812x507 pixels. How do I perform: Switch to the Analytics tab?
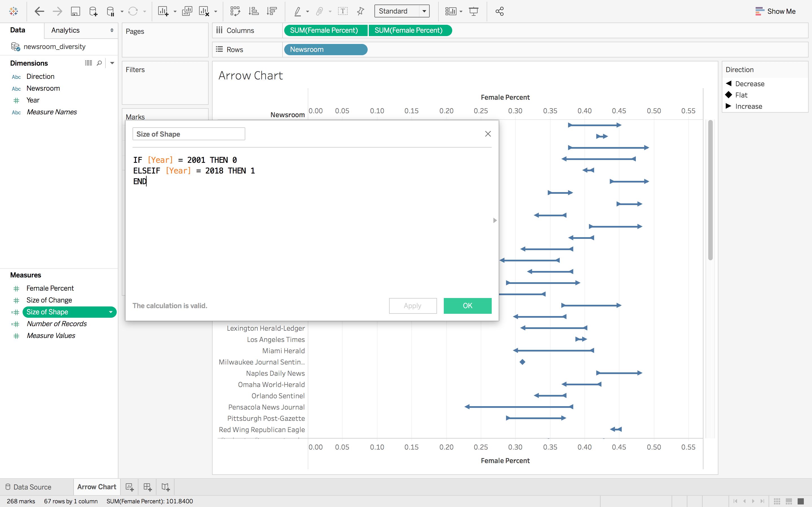coord(65,30)
